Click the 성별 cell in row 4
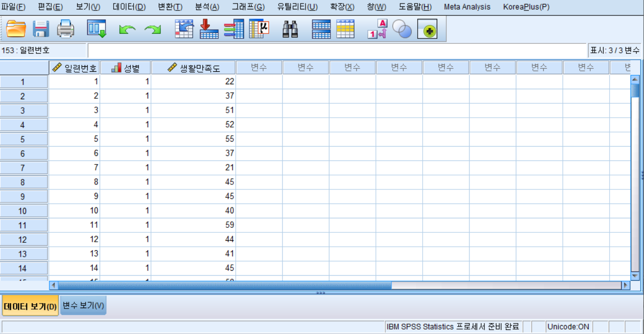 pyautogui.click(x=126, y=125)
